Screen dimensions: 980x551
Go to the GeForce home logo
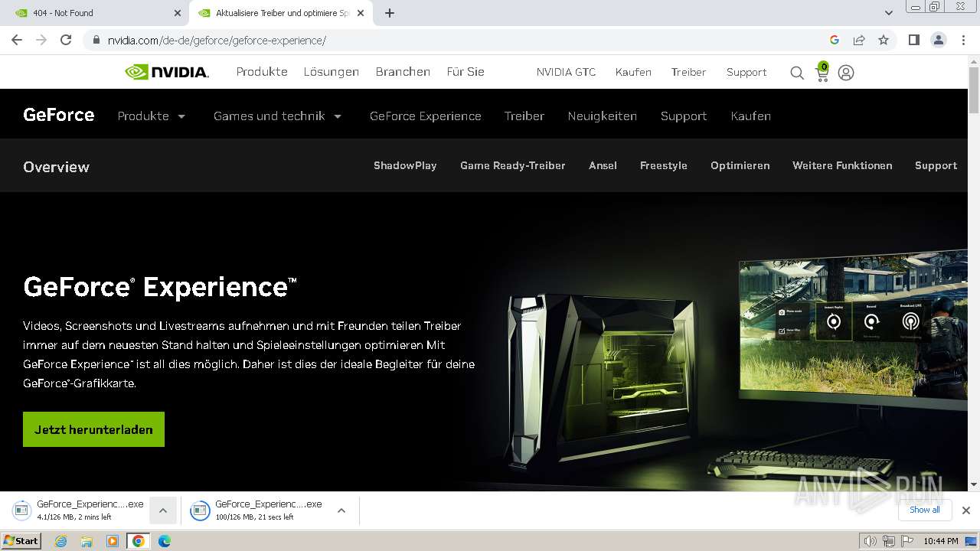59,115
